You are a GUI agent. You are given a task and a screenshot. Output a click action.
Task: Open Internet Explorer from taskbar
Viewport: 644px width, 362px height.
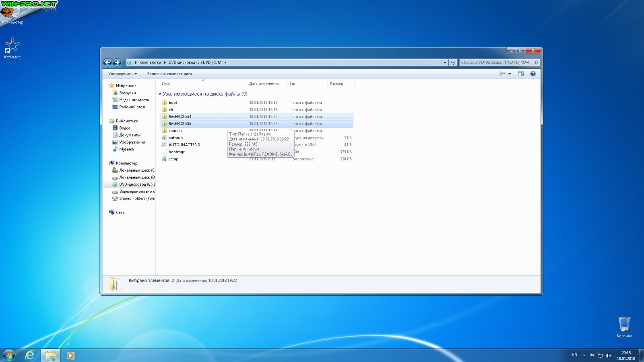pyautogui.click(x=30, y=355)
